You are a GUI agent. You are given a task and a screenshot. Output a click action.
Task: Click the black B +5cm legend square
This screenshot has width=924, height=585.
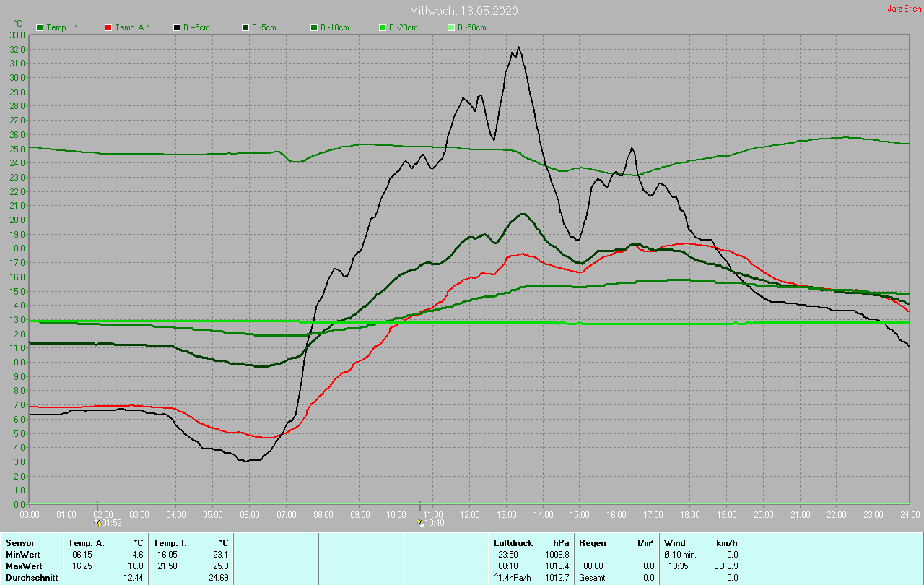[x=176, y=27]
